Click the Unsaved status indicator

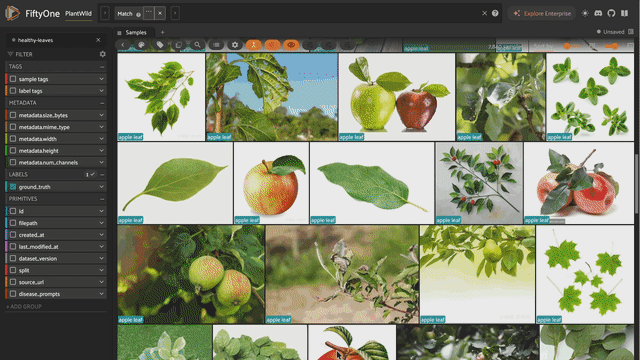[611, 32]
